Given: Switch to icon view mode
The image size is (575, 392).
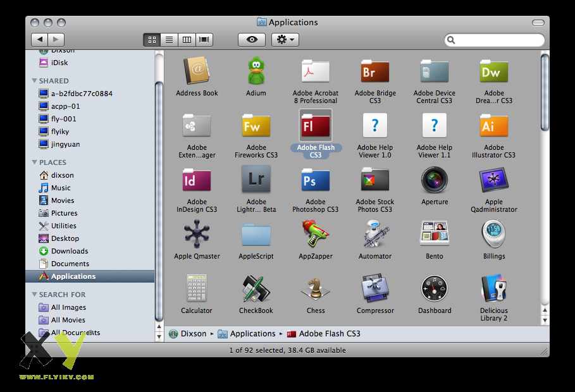Looking at the screenshot, I should [x=152, y=40].
